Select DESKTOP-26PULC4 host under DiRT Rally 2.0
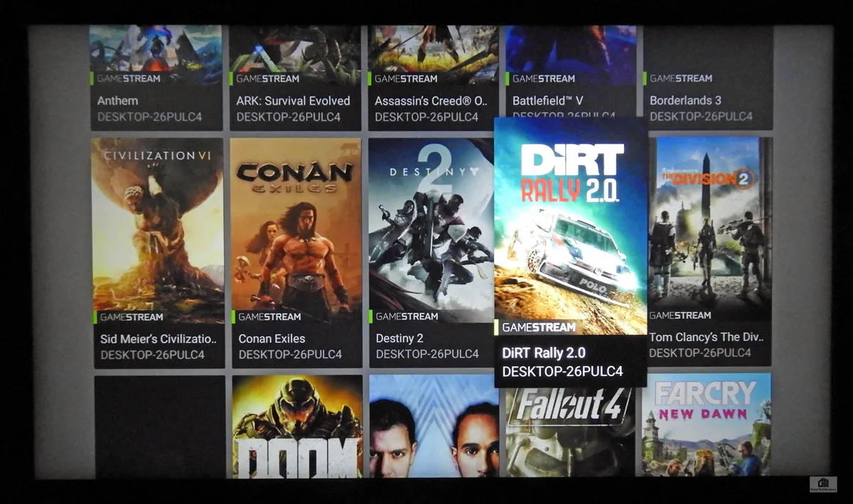This screenshot has height=504, width=853. tap(562, 372)
